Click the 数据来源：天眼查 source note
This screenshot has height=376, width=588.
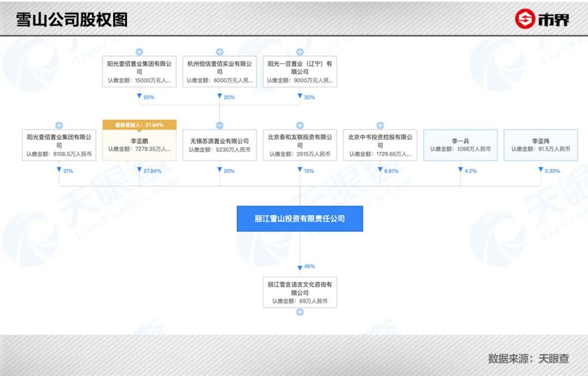(x=528, y=359)
